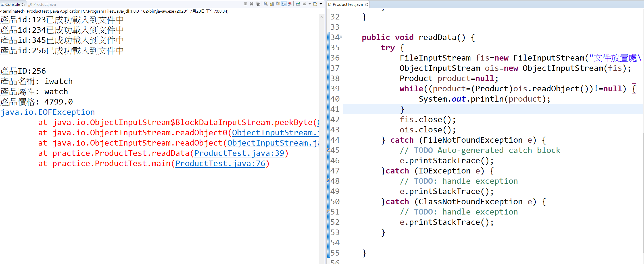Click console line '產品id:123已成功載入到文件中'
The height and width of the screenshot is (264, 644).
pyautogui.click(x=62, y=20)
